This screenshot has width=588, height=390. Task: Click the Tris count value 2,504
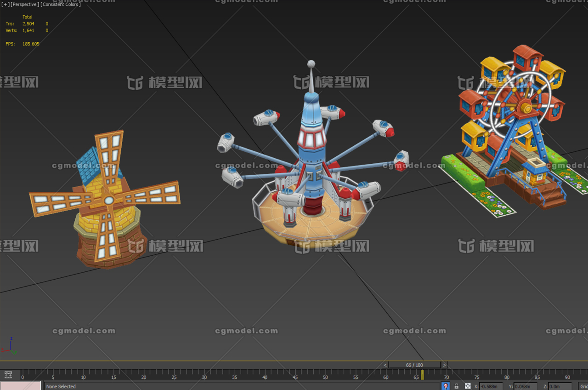(28, 23)
